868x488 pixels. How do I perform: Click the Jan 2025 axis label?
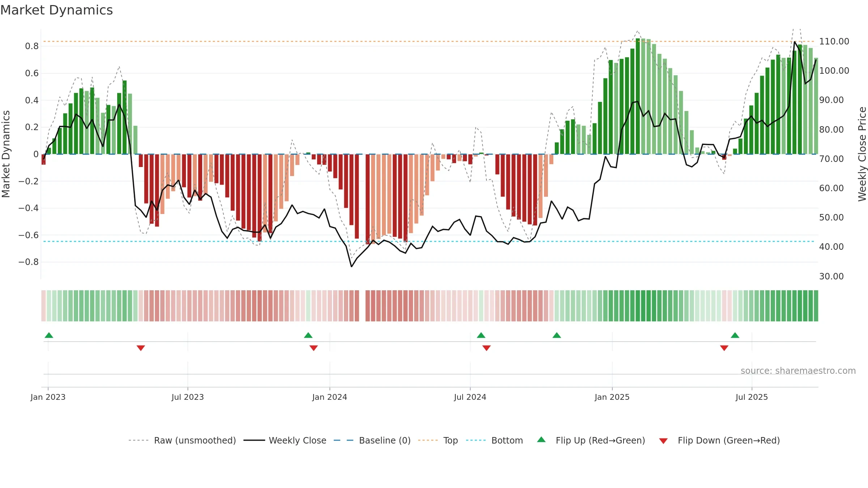click(x=612, y=397)
